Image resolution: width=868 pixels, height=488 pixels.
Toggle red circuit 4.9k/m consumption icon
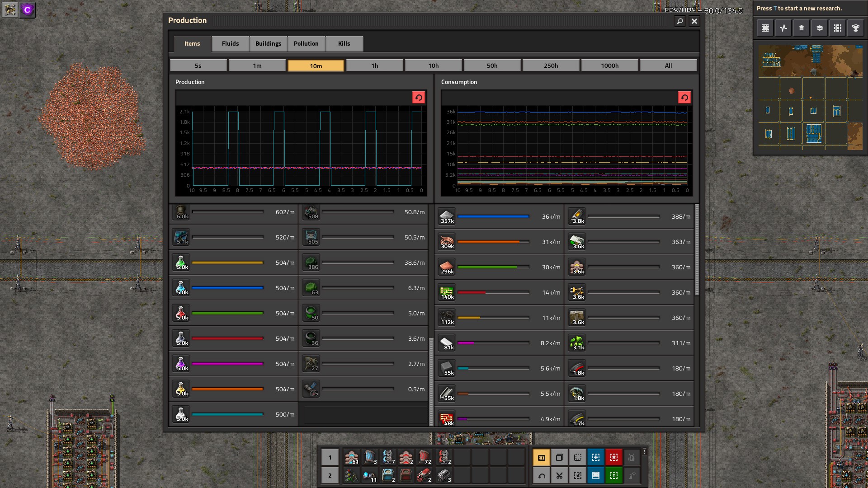[x=447, y=418]
